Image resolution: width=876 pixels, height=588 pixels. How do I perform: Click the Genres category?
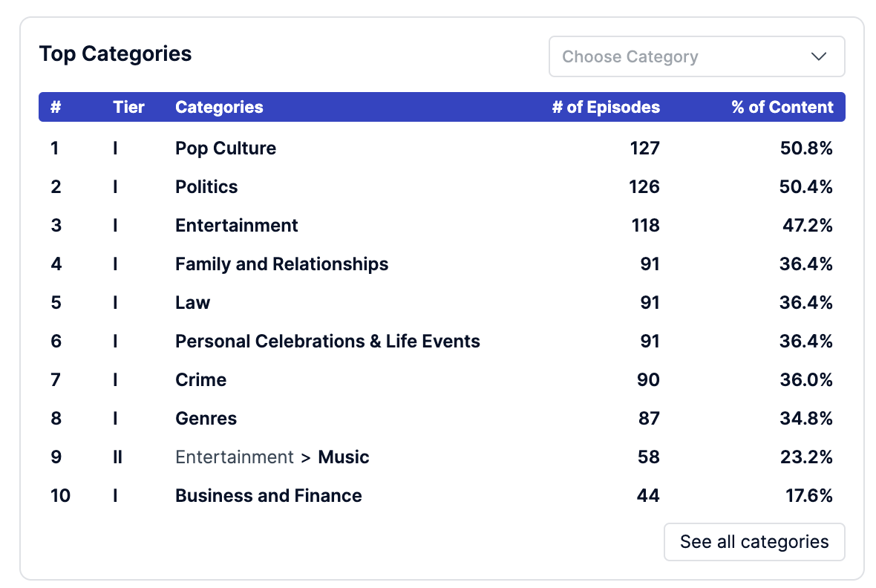[x=206, y=418]
